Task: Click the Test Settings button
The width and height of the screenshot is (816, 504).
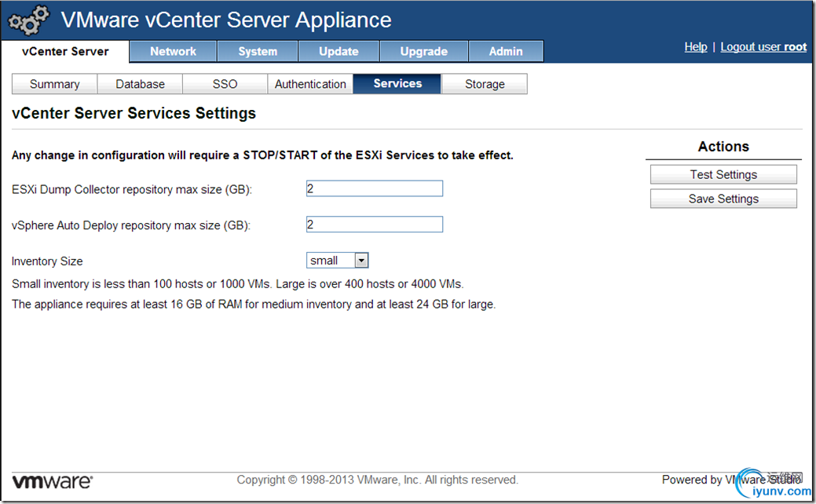Action: pos(723,174)
